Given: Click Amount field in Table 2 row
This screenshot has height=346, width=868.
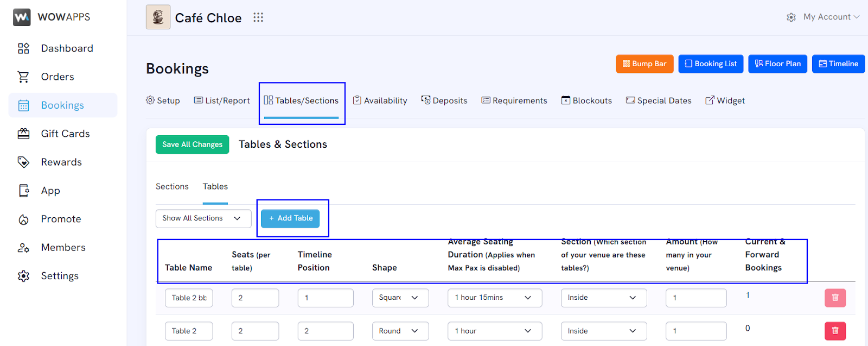Looking at the screenshot, I should point(696,331).
